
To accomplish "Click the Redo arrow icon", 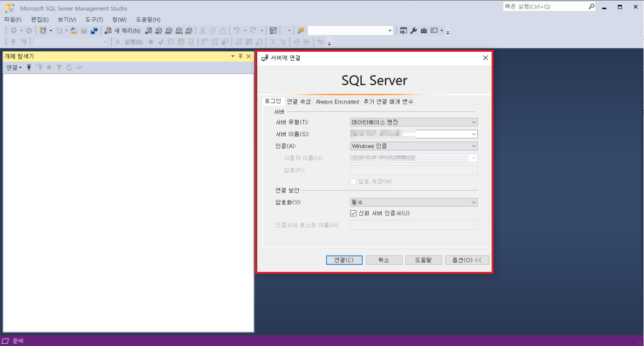I will coord(253,30).
